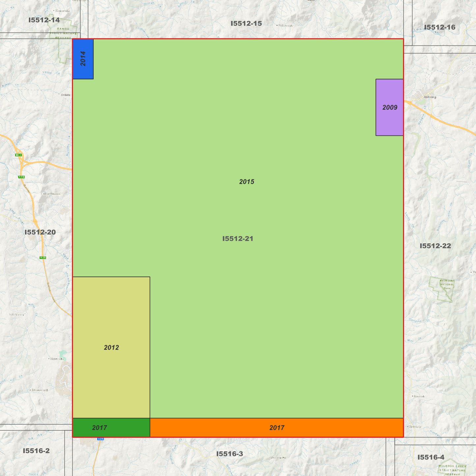Click the I5512-14 tile label
The width and height of the screenshot is (476, 476).
pyautogui.click(x=44, y=20)
